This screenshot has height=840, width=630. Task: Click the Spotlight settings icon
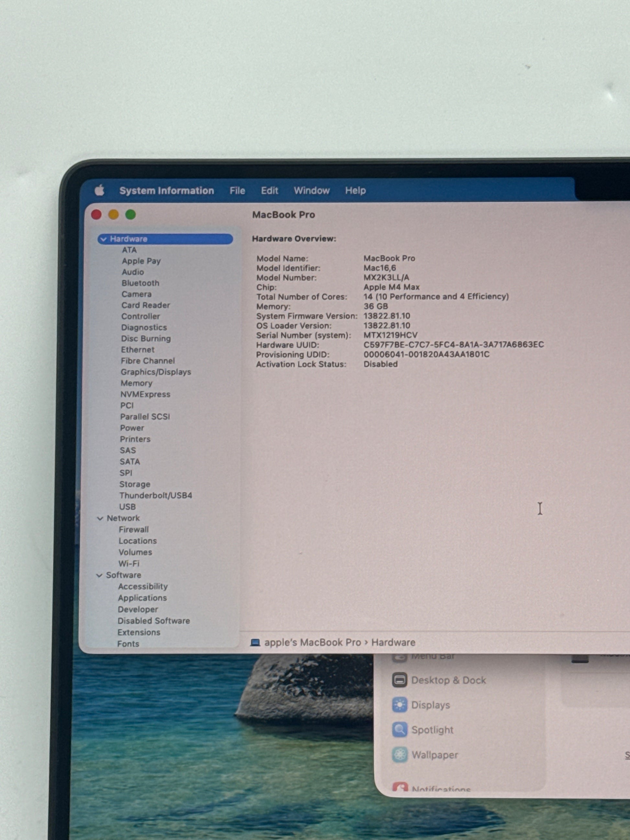tap(399, 730)
